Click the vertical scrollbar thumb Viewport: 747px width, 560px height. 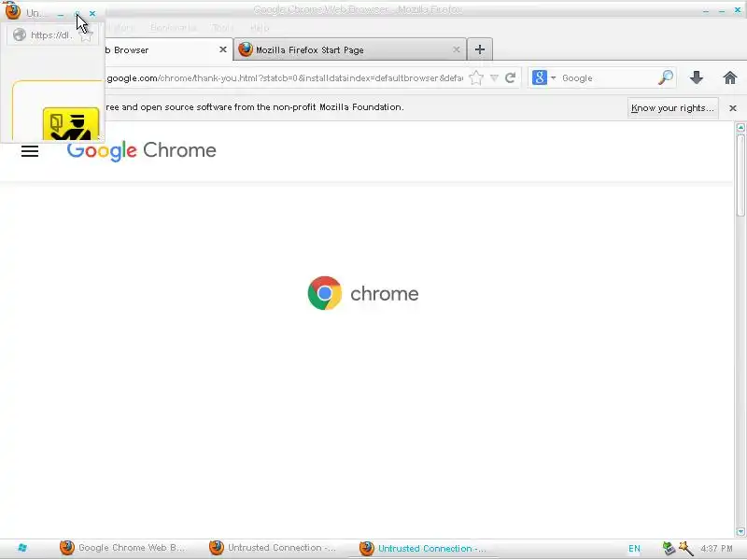pos(740,175)
